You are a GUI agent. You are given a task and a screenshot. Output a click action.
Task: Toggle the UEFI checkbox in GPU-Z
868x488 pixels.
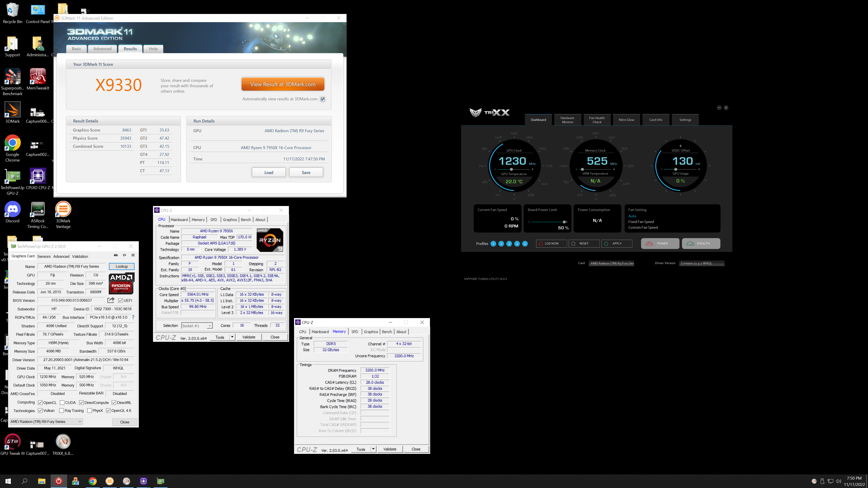(x=120, y=300)
